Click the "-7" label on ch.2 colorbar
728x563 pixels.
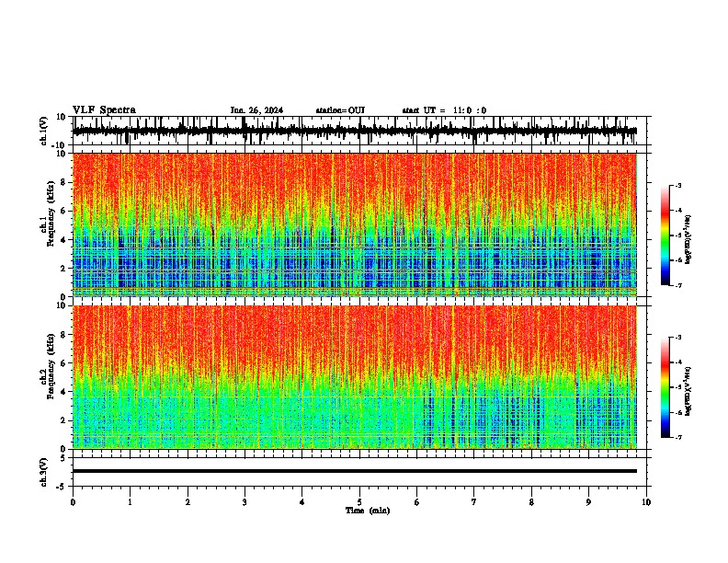coord(678,437)
